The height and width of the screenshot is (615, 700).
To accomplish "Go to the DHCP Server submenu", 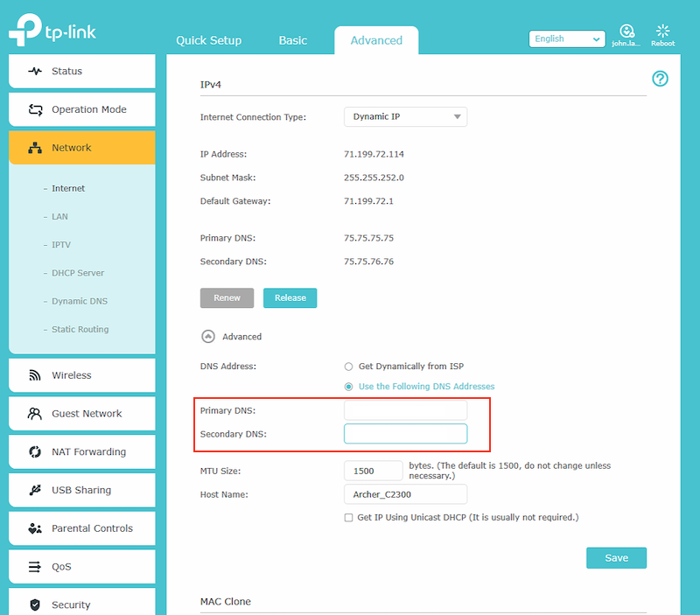I will click(78, 273).
